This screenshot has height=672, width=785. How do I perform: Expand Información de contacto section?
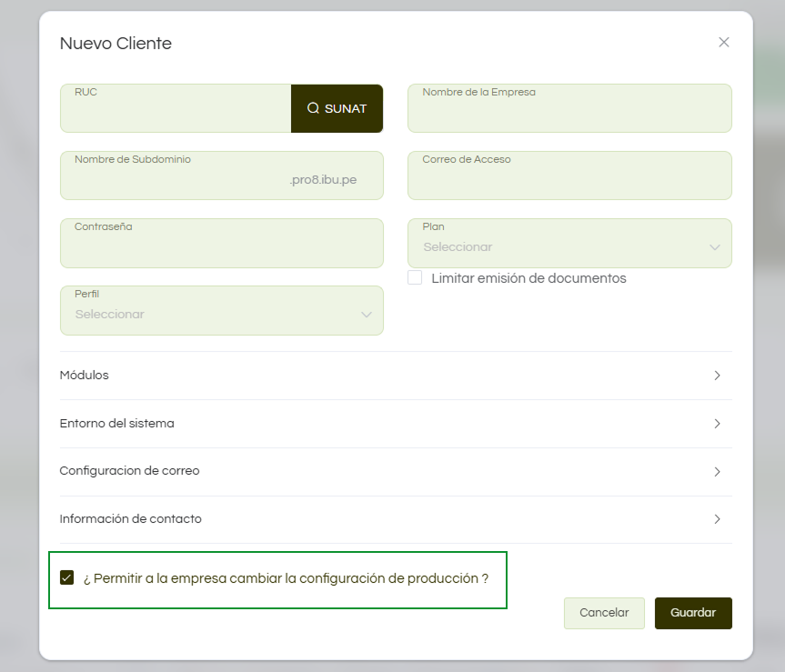pos(395,519)
